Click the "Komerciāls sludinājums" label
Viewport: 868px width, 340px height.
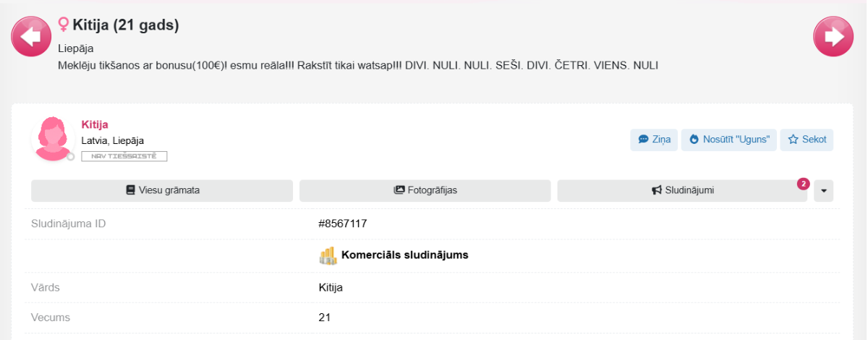pos(405,255)
